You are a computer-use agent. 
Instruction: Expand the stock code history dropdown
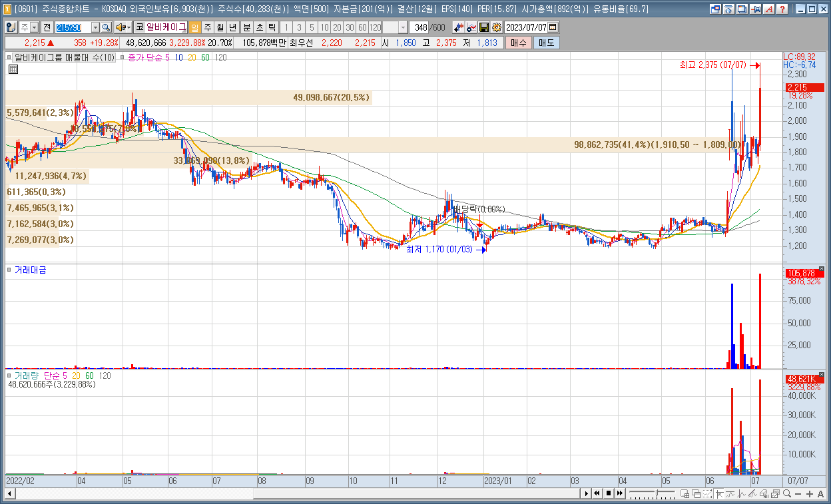pyautogui.click(x=95, y=27)
